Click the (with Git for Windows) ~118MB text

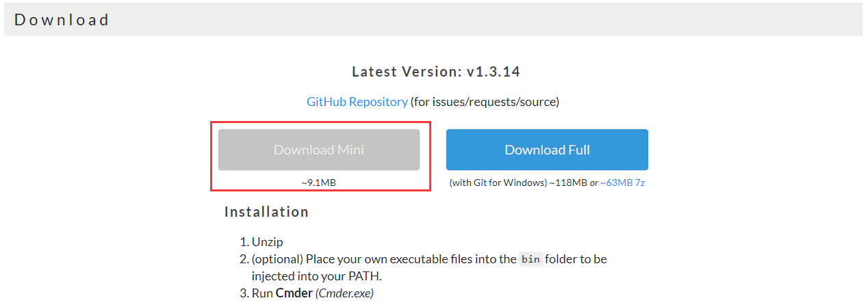[x=518, y=183]
